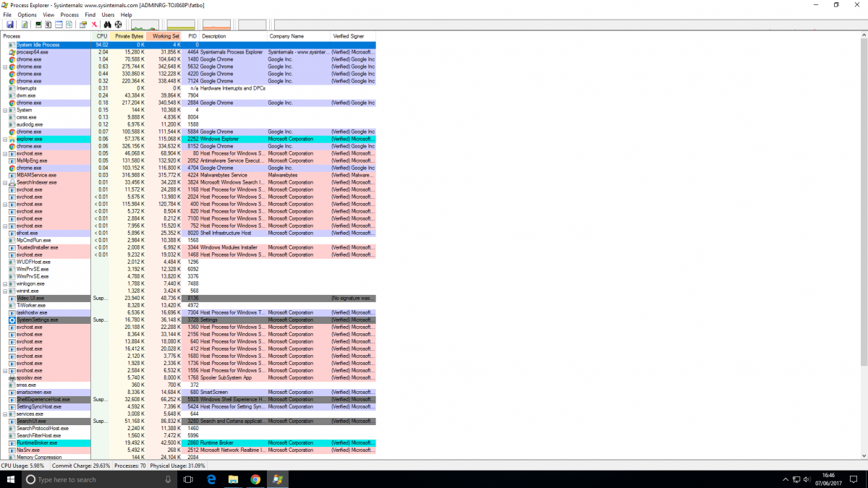The image size is (868, 488).
Task: Select the Memory Compression process row
Action: [x=188, y=457]
